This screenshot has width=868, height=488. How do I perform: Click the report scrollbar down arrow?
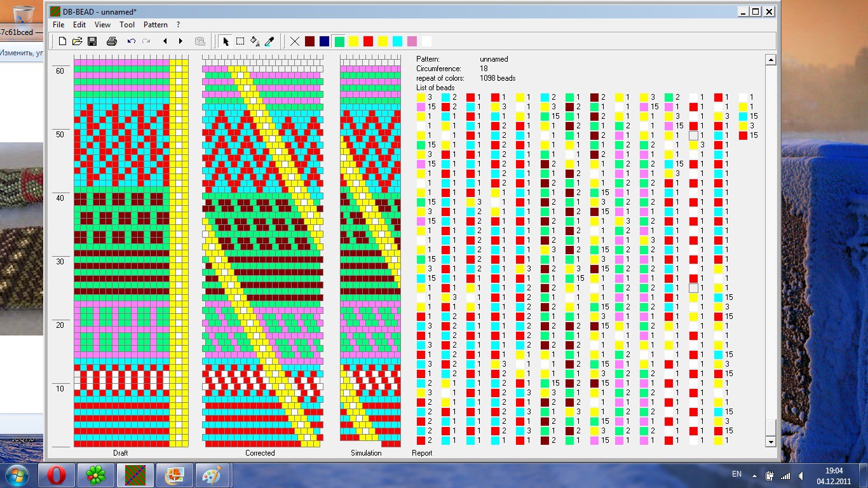[x=771, y=442]
